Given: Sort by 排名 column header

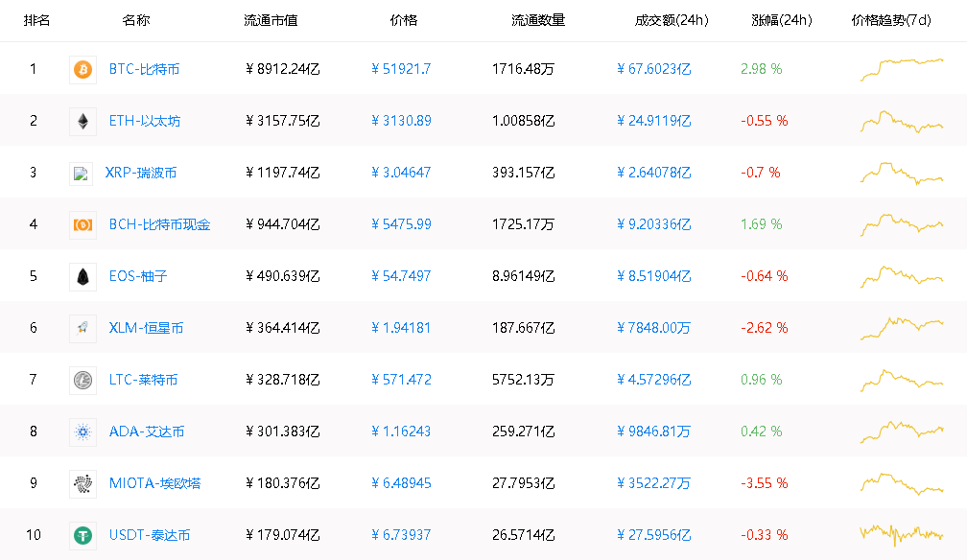Looking at the screenshot, I should click(37, 20).
